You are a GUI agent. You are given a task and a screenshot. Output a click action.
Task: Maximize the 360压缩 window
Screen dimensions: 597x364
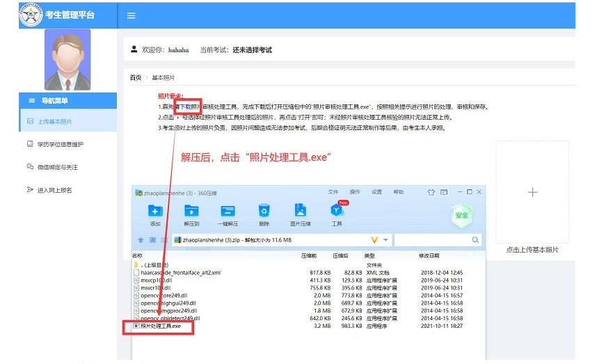[x=470, y=192]
